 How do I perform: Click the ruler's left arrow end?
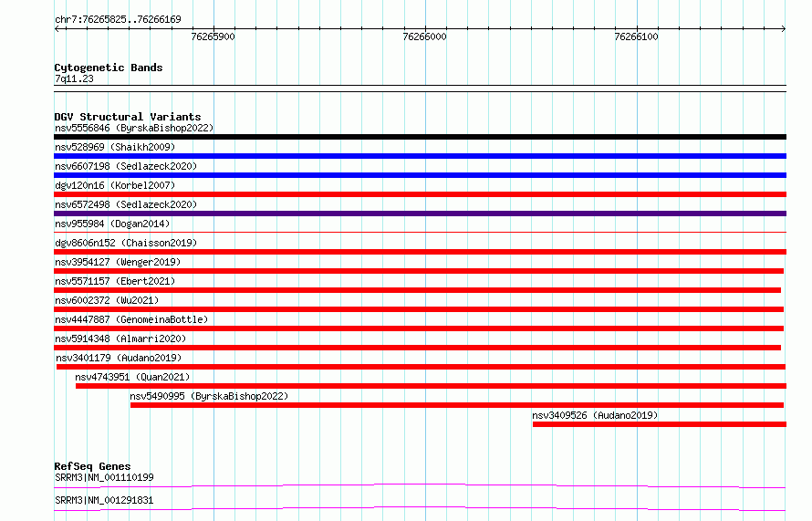57,29
